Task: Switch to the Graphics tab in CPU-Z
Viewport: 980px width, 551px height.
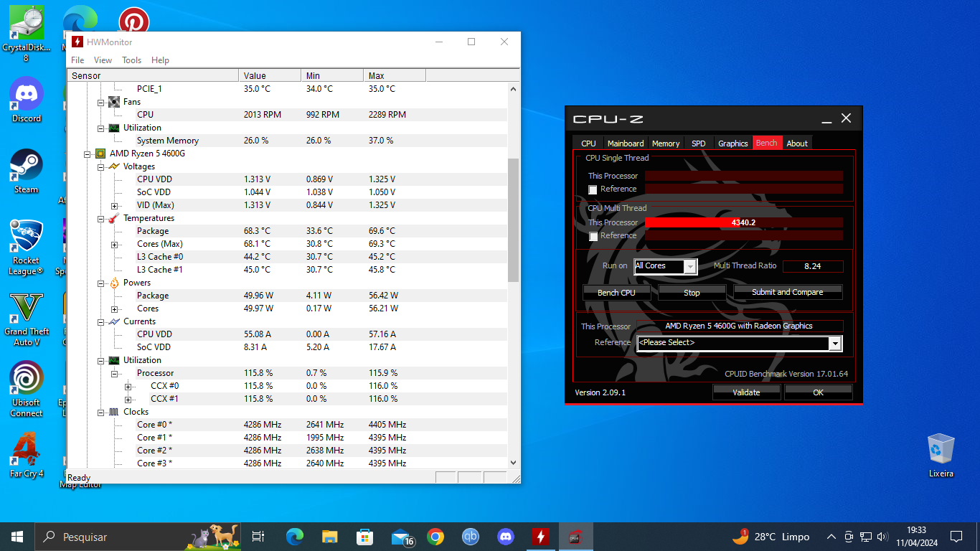Action: click(x=732, y=143)
